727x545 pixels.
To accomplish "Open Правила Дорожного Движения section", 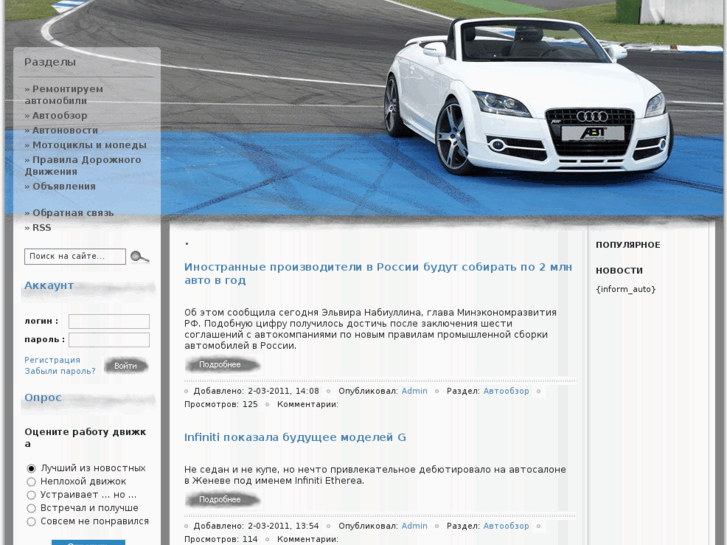I will 83,166.
